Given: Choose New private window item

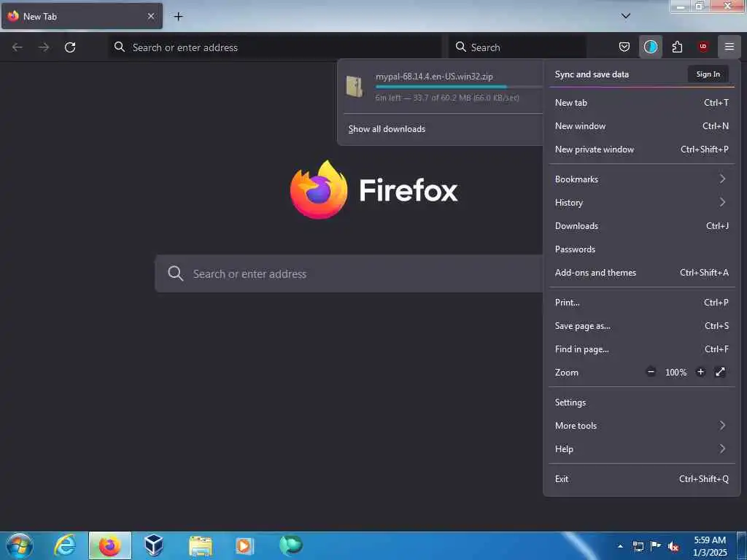Looking at the screenshot, I should tap(642, 149).
